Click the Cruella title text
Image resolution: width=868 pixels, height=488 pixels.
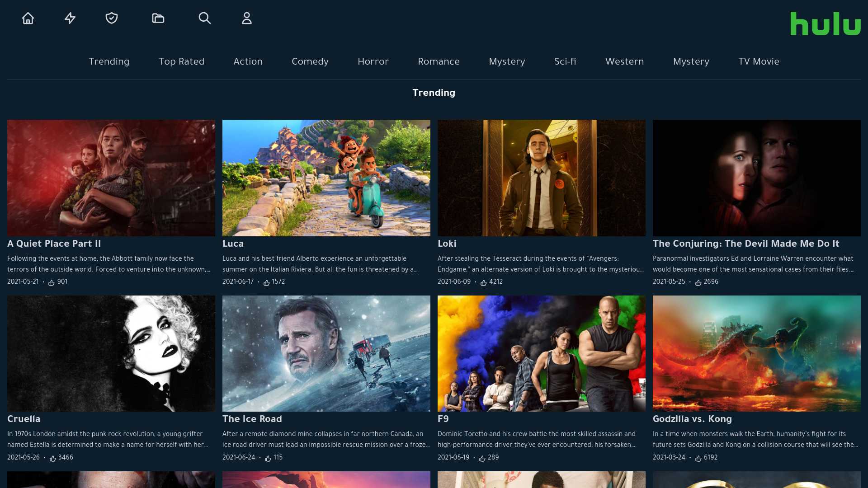[x=24, y=419]
